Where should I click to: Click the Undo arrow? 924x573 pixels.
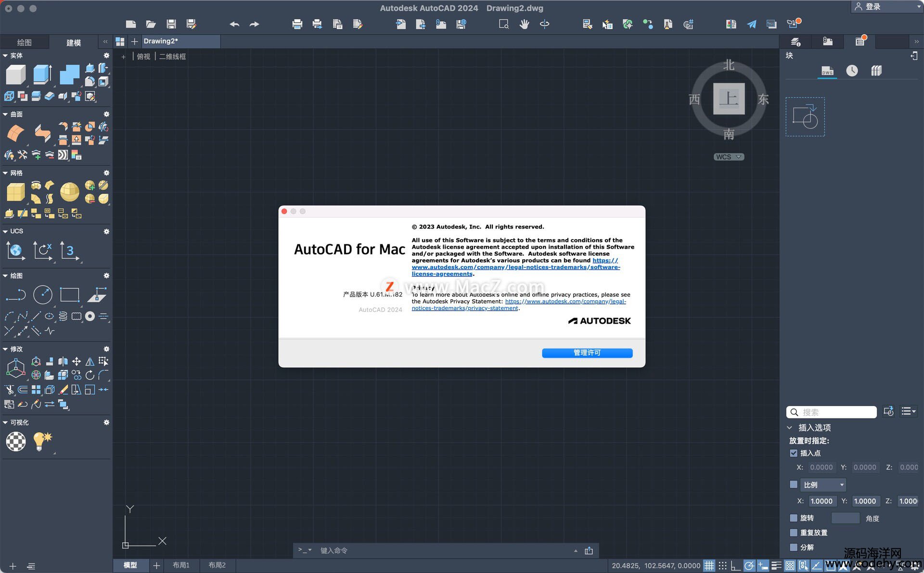(234, 24)
